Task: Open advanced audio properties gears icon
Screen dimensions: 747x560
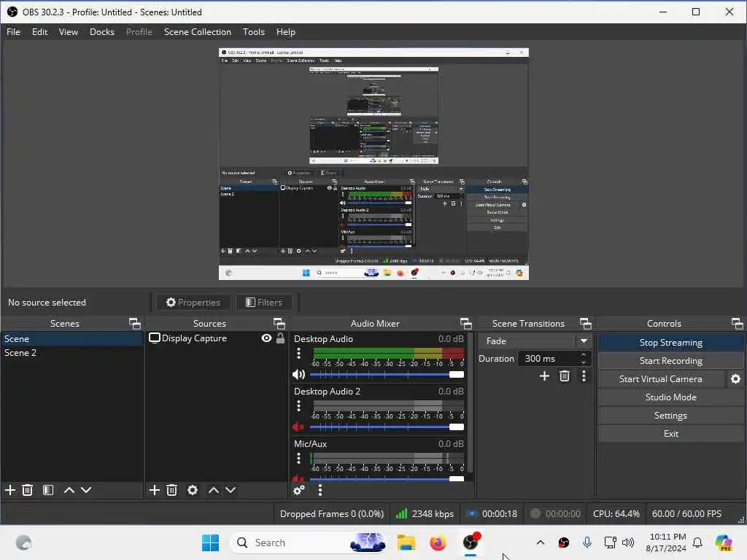Action: (299, 490)
